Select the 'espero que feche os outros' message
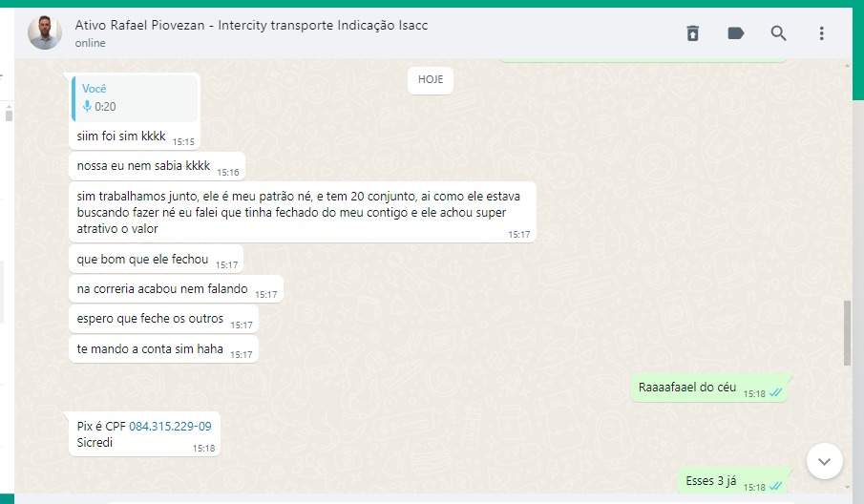Image resolution: width=864 pixels, height=504 pixels. click(150, 319)
